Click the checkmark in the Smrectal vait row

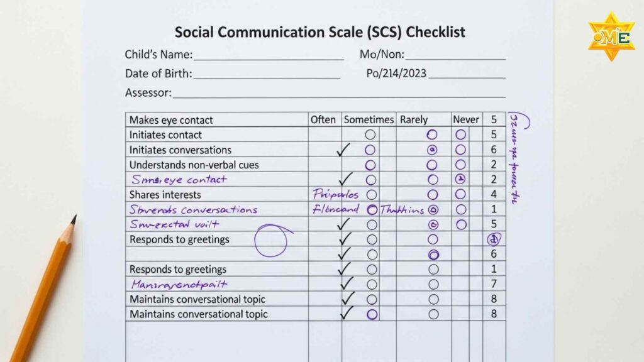tap(343, 224)
